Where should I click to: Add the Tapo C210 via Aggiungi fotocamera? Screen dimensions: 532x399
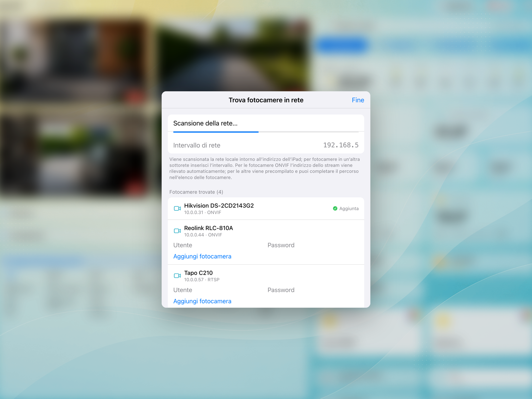click(202, 301)
